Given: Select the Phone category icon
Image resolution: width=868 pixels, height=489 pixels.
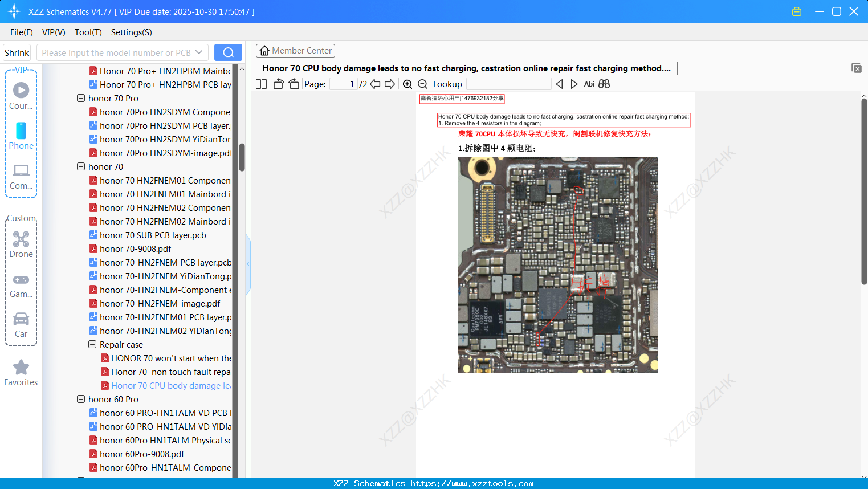Looking at the screenshot, I should pyautogui.click(x=21, y=136).
